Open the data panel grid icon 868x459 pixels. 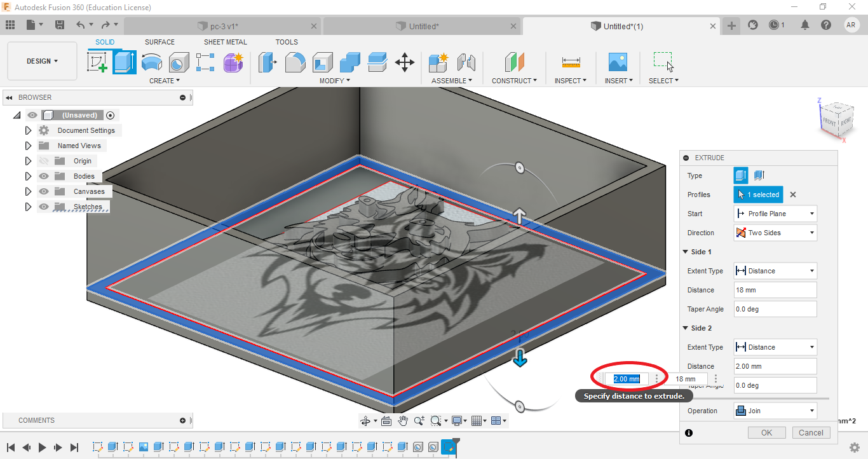[10, 25]
